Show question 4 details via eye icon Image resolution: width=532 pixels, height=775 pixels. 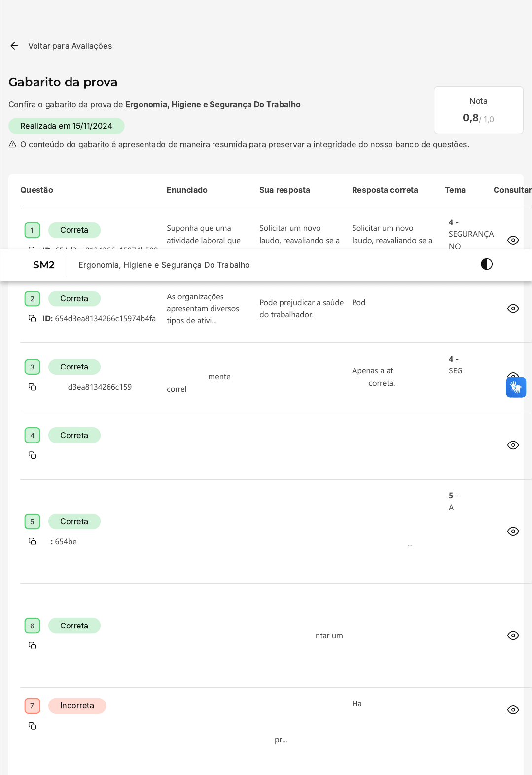click(x=513, y=445)
